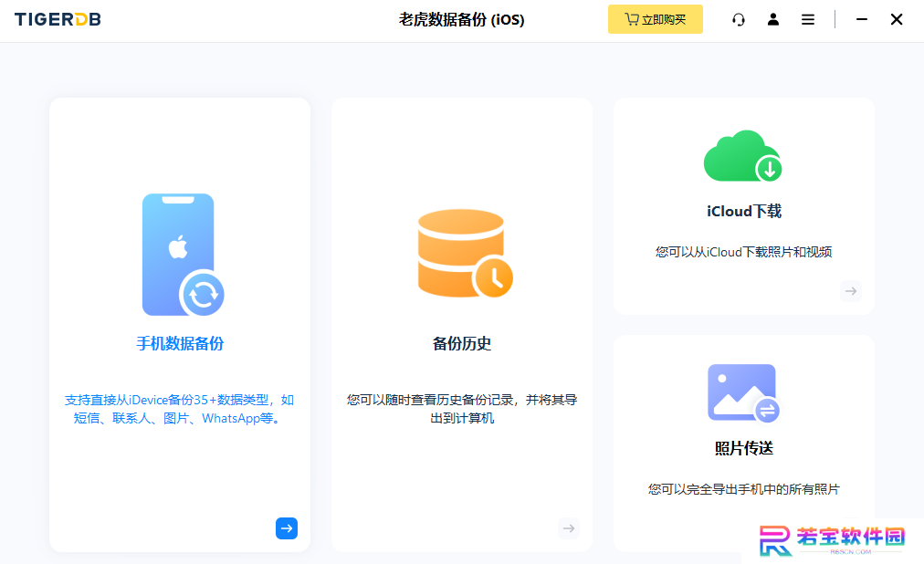Click the 立即购买 buy now button
The height and width of the screenshot is (564, 924).
655,19
